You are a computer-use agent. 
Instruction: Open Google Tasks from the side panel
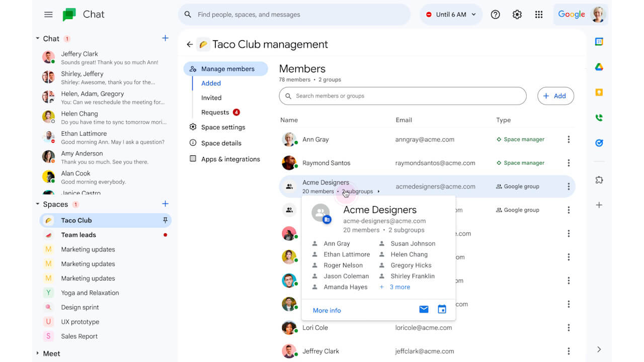coord(599,142)
